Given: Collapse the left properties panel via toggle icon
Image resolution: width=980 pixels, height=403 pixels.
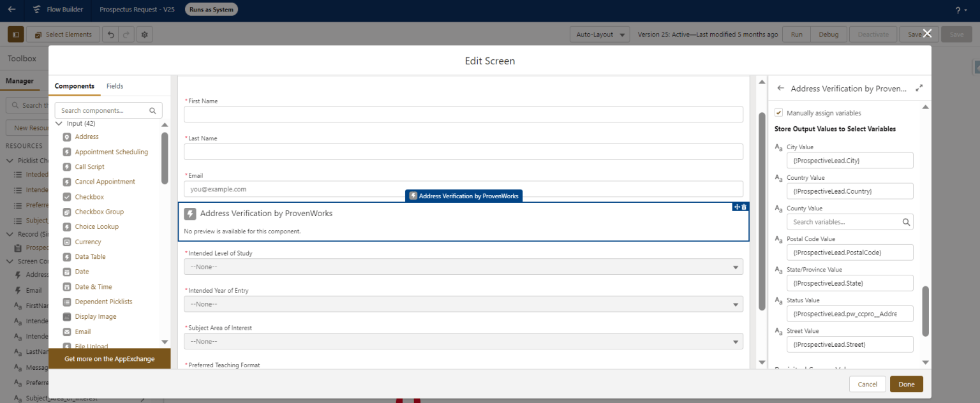Looking at the screenshot, I should [x=919, y=88].
